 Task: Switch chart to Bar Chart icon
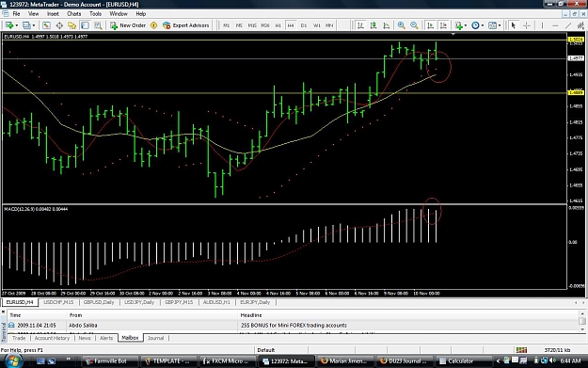360,25
